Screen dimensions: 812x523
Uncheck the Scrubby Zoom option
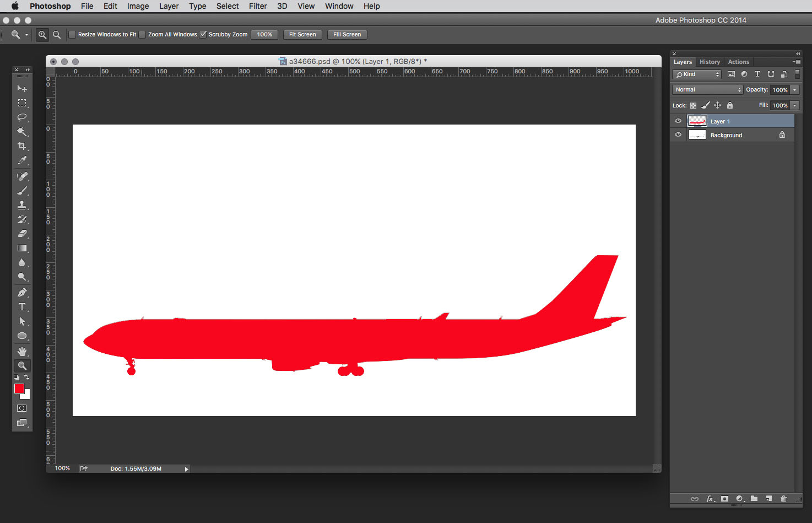pyautogui.click(x=203, y=35)
